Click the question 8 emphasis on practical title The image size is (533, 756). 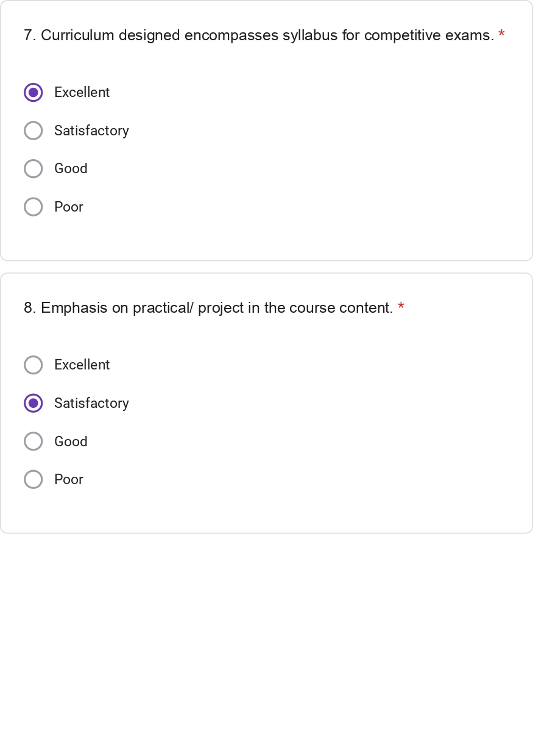click(208, 308)
